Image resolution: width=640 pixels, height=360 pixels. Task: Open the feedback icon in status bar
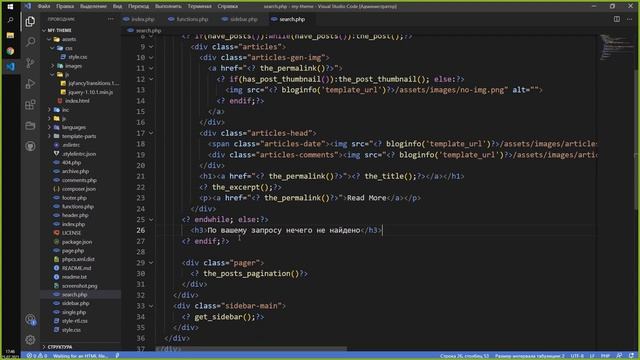point(619,356)
